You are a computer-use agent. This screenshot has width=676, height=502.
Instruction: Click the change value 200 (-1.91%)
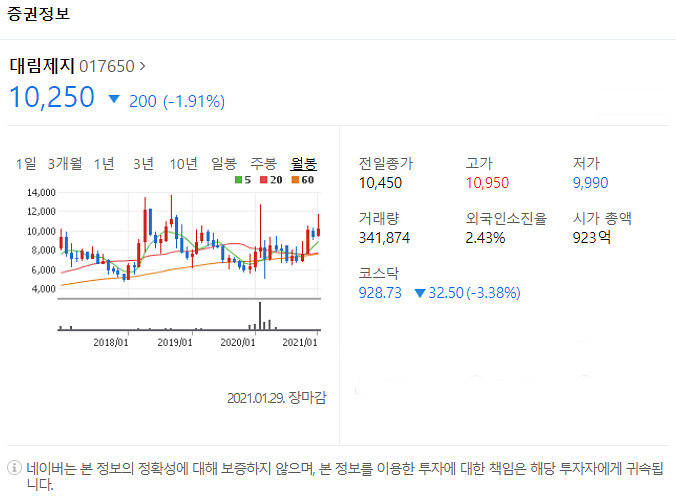[x=177, y=101]
